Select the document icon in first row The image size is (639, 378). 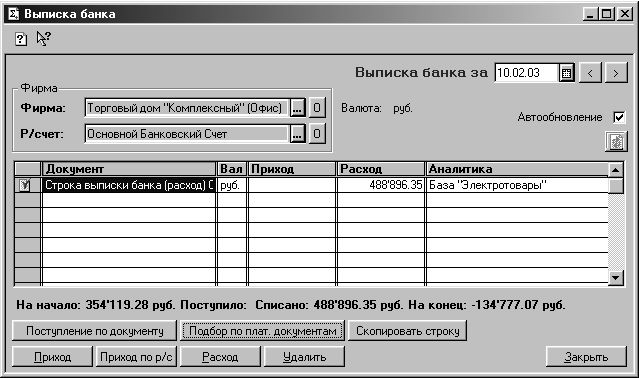[x=25, y=185]
